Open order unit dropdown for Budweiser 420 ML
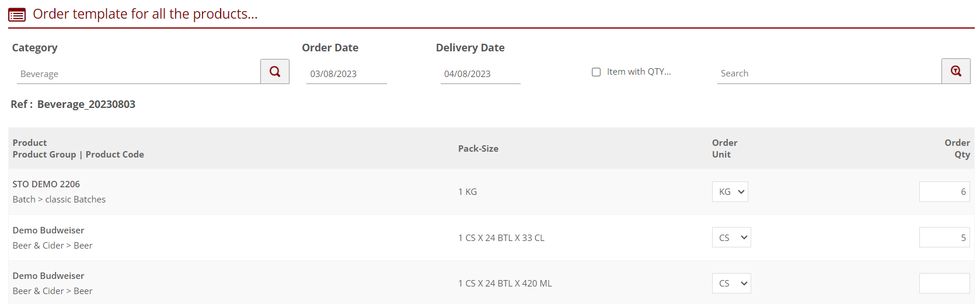This screenshot has width=980, height=304. 731,284
